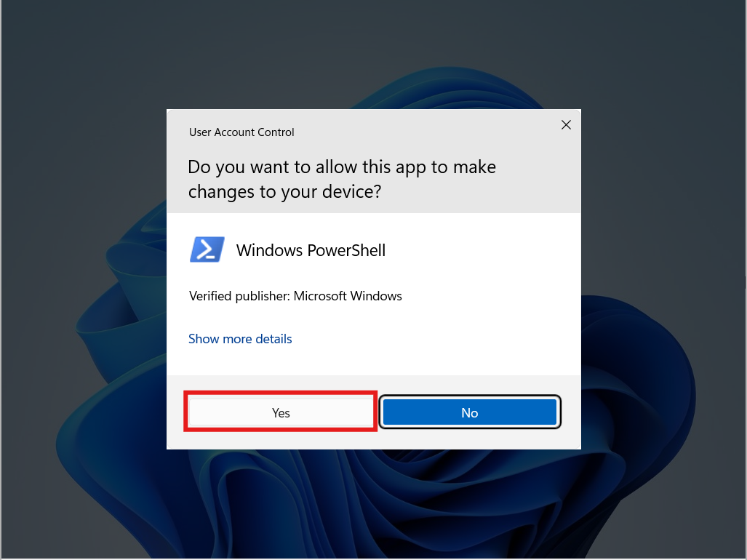This screenshot has width=747, height=560.
Task: Click the "User Account Control" title text
Action: pyautogui.click(x=241, y=132)
